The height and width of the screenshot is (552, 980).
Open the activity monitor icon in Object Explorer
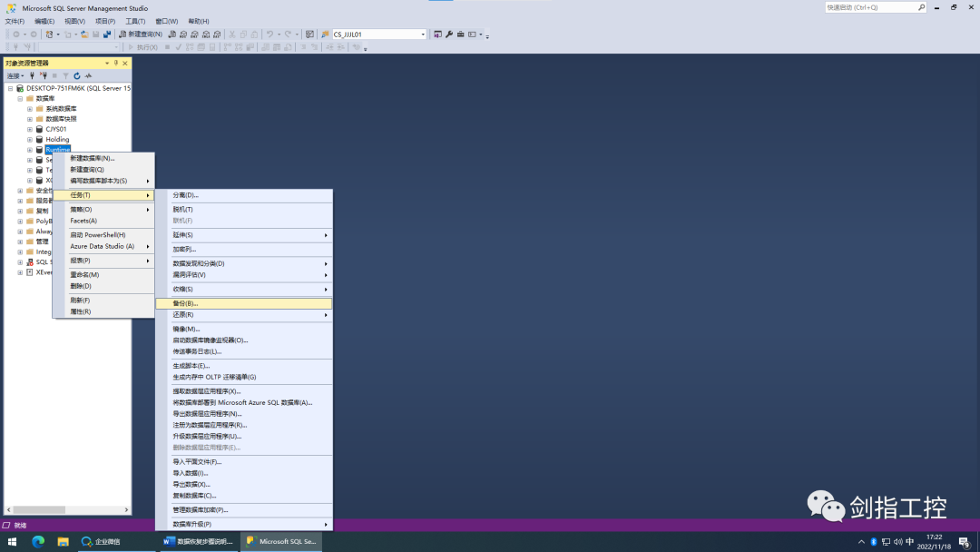pyautogui.click(x=88, y=76)
